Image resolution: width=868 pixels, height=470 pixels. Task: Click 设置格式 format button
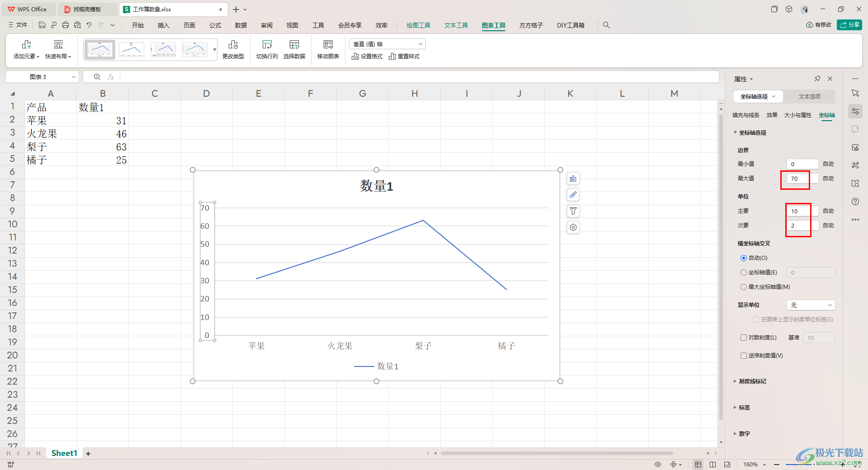pos(367,56)
